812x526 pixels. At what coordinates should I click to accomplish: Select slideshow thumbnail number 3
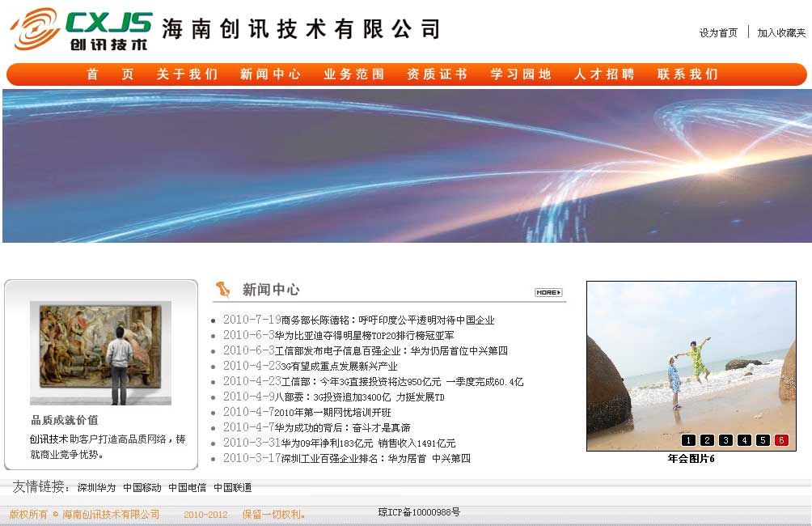tap(725, 439)
